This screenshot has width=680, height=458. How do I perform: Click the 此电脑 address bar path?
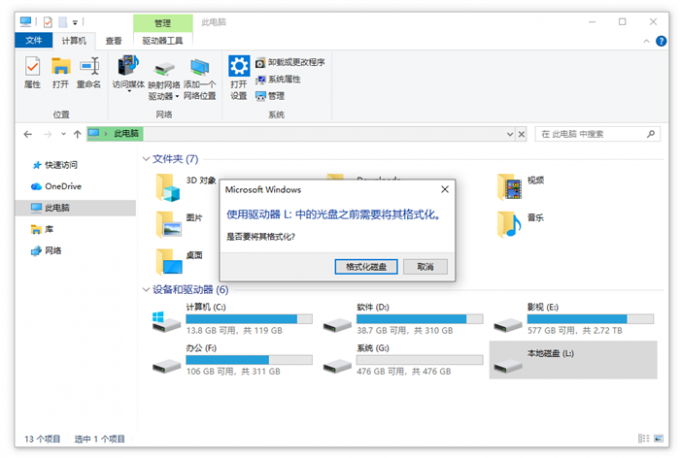(x=126, y=134)
